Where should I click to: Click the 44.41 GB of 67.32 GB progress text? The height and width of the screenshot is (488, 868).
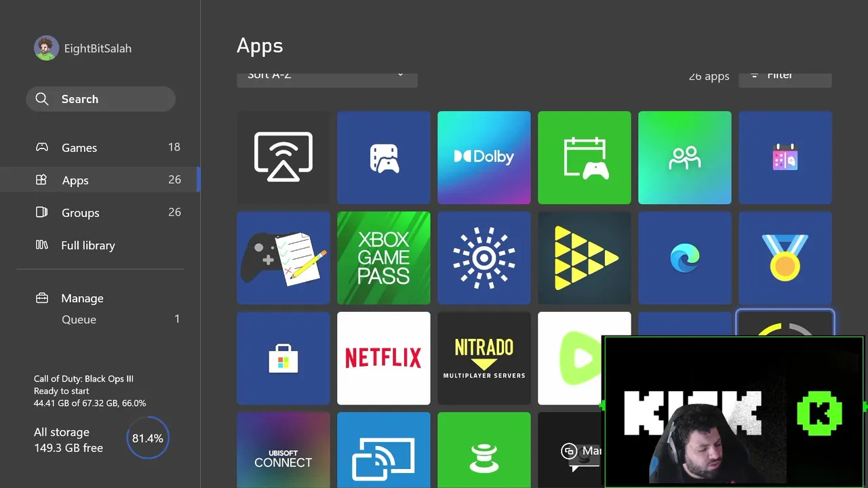90,403
